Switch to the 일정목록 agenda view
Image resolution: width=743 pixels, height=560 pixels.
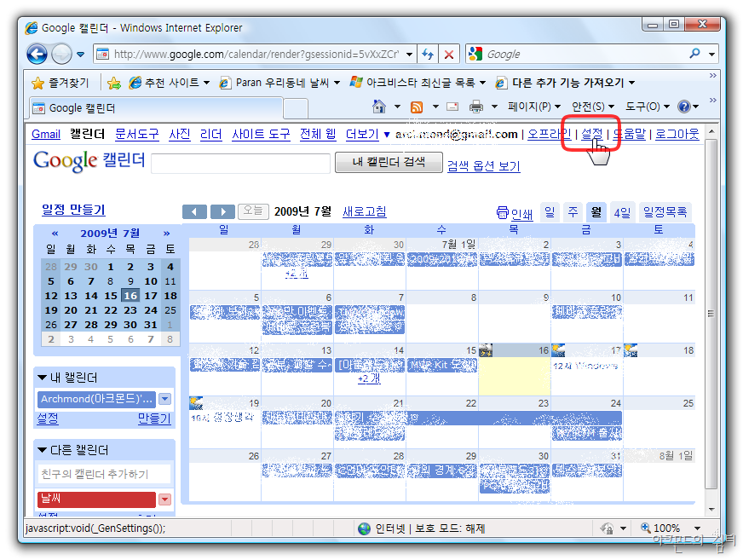pos(665,212)
